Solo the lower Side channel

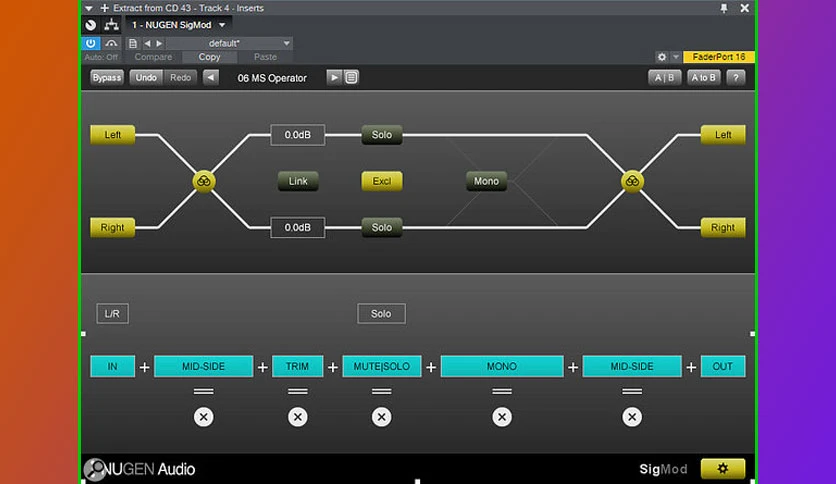tap(382, 228)
